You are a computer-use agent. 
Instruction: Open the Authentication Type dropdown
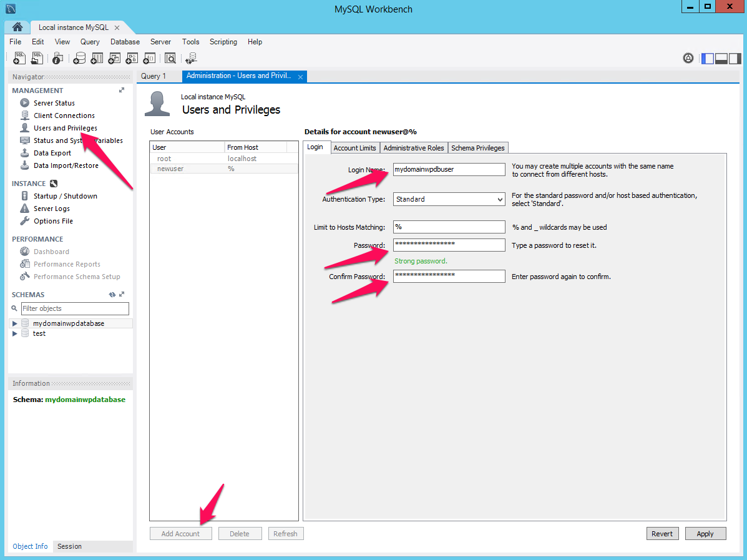[x=449, y=199]
